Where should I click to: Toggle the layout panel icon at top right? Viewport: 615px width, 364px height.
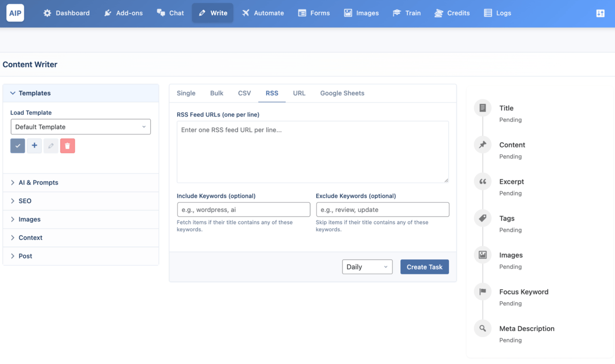pos(600,13)
